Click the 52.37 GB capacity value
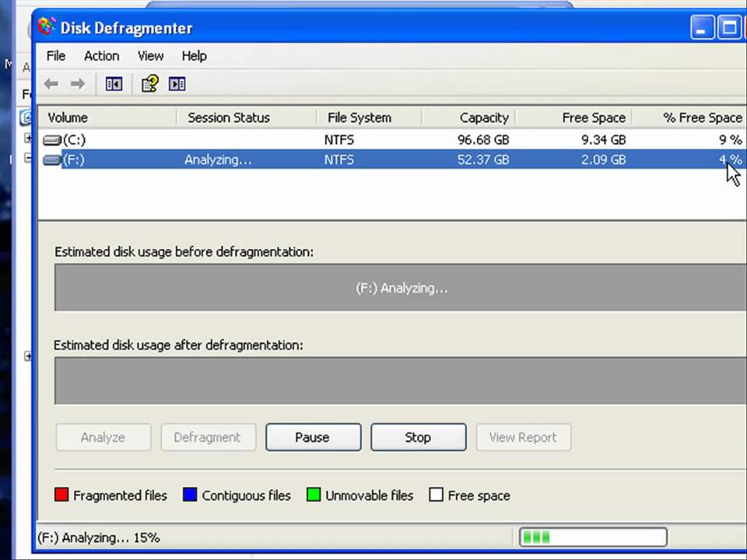 pos(483,159)
